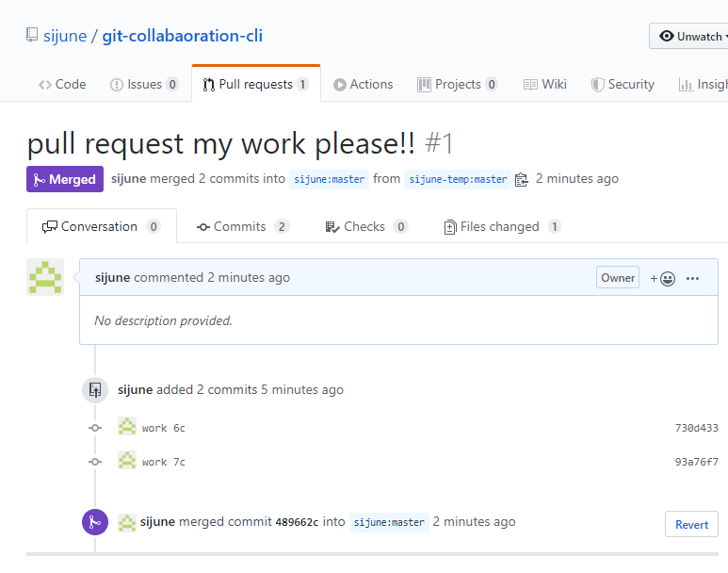Click the '2 minutes ago' comment timestamp
This screenshot has width=728, height=573.
[249, 277]
